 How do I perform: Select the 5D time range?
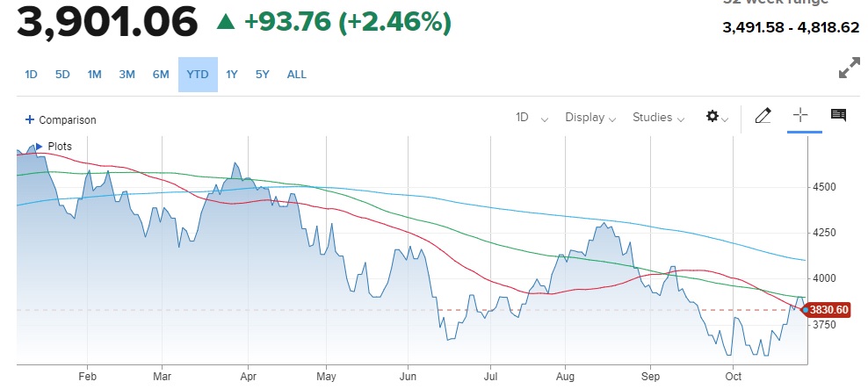[x=62, y=75]
